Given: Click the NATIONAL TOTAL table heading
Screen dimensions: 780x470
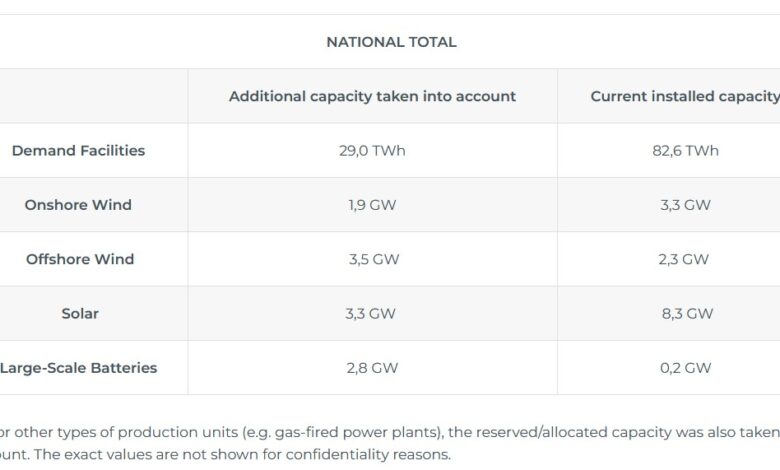Looking at the screenshot, I should pyautogui.click(x=391, y=42).
